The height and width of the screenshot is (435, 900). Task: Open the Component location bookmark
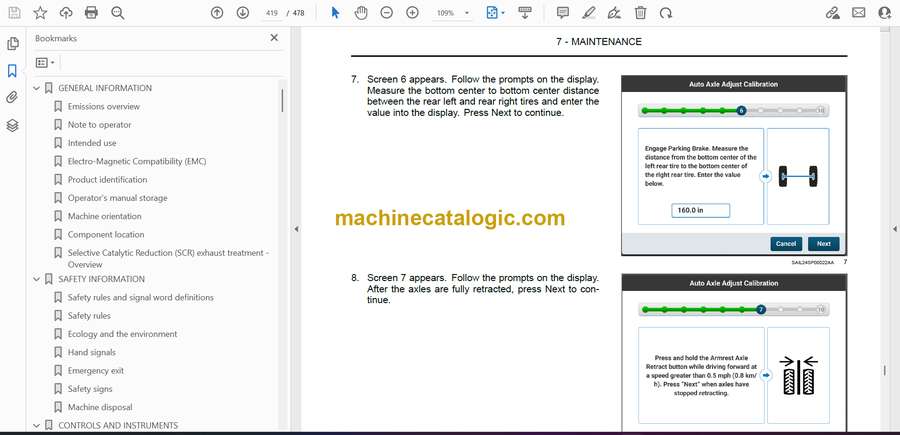tap(106, 234)
